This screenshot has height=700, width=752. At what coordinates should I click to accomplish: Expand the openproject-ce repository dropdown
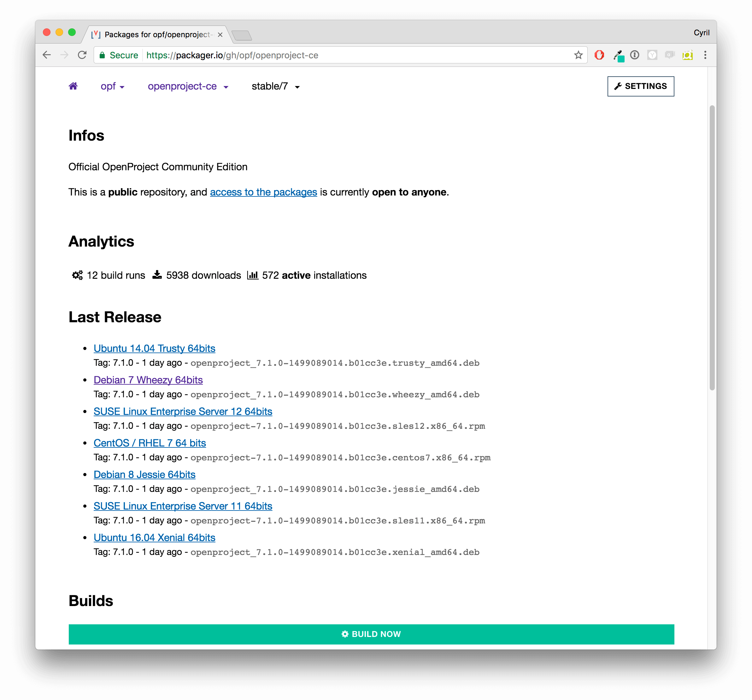(188, 87)
